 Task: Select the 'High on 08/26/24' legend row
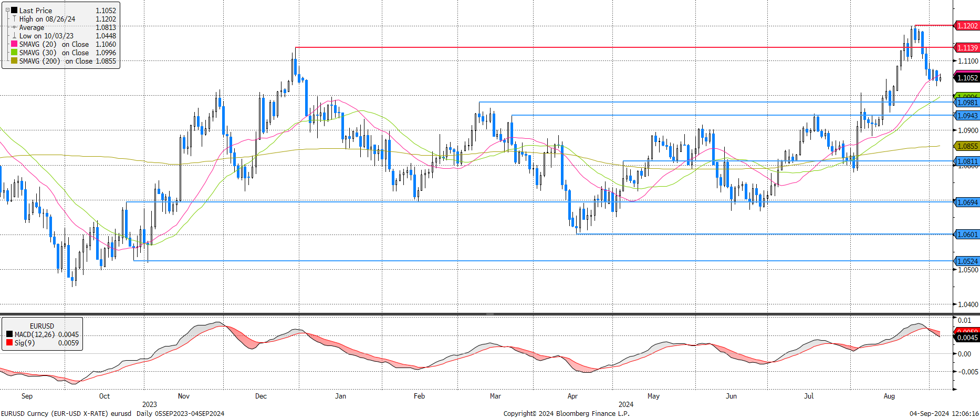(64, 19)
